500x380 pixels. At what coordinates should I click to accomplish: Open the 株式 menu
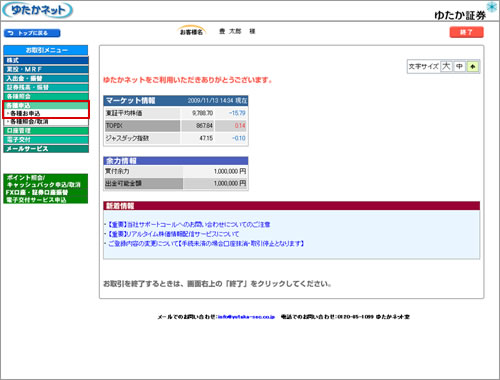tap(46, 60)
